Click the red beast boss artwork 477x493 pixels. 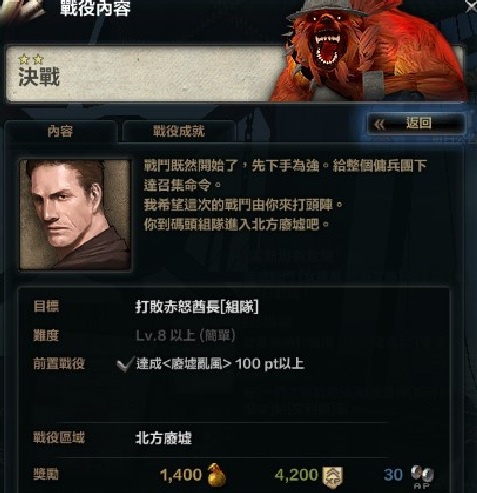367,50
